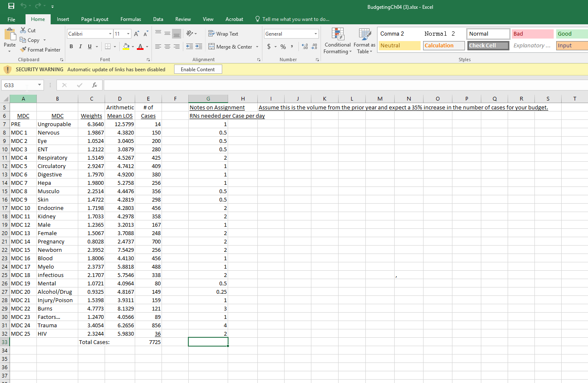Toggle Bottom Align in Alignment group
This screenshot has height=383, width=588.
coord(177,34)
